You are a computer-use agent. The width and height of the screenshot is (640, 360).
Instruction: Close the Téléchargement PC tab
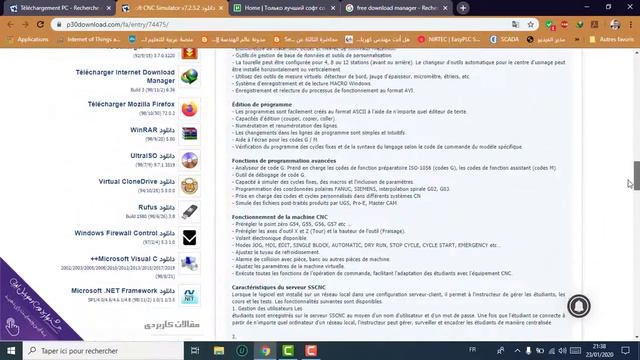click(x=109, y=8)
